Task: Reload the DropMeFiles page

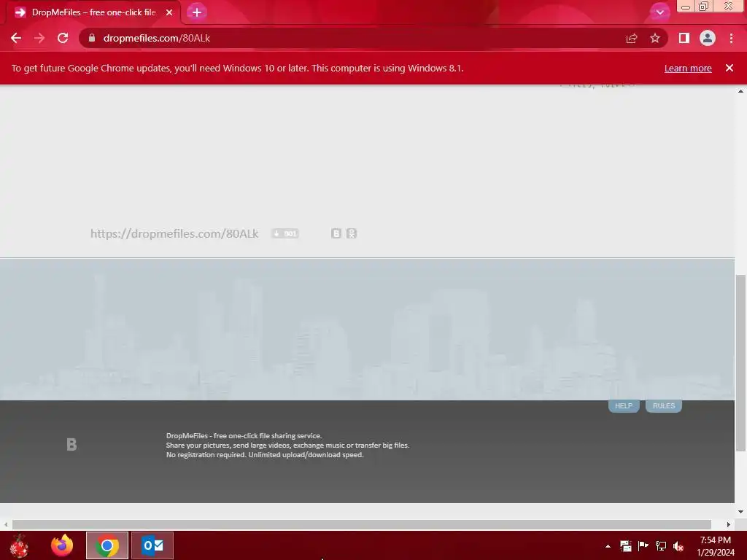Action: coord(63,38)
